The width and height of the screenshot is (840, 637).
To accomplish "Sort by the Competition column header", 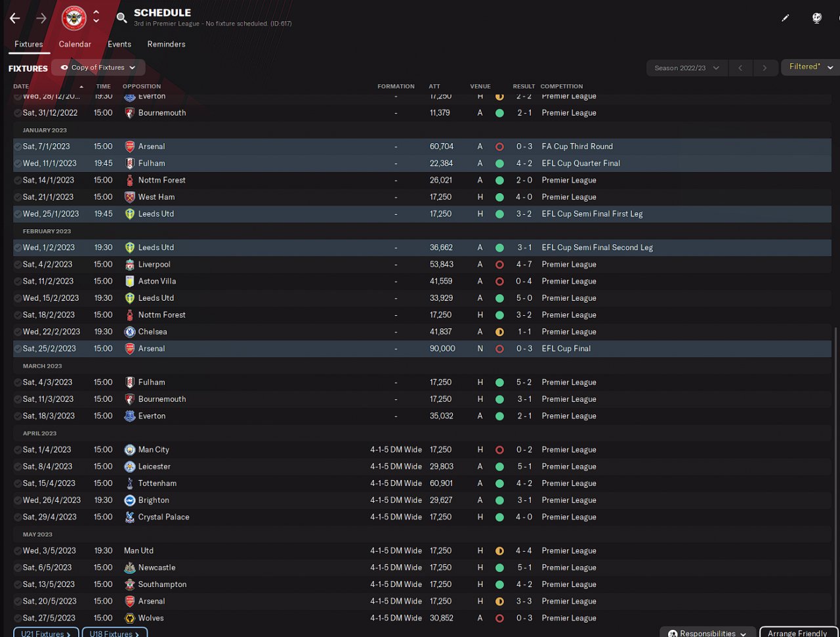I will click(562, 86).
